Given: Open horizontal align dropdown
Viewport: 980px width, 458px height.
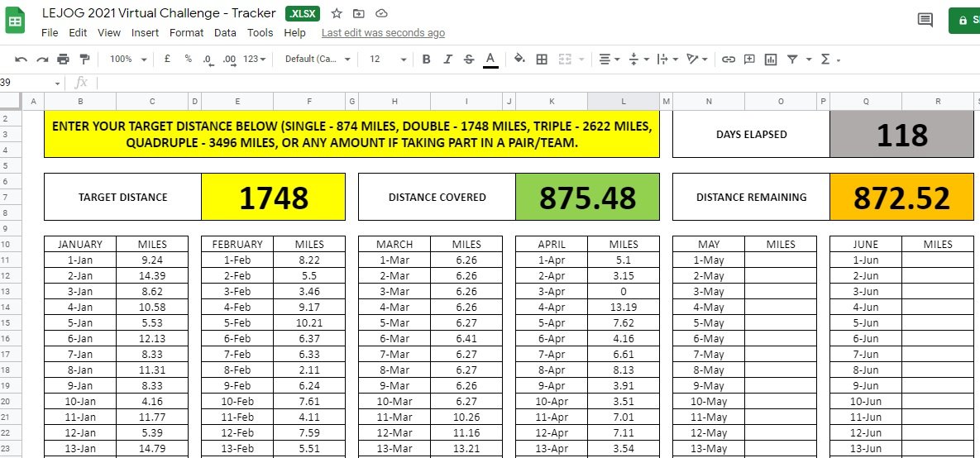Looking at the screenshot, I should (610, 60).
